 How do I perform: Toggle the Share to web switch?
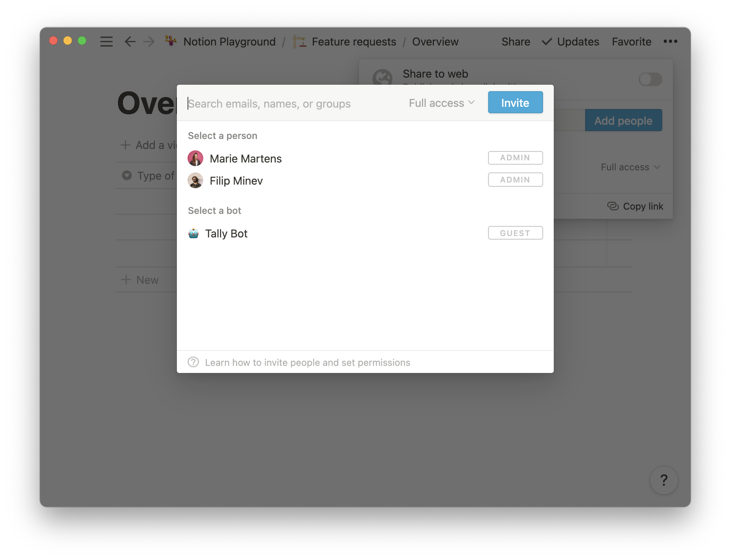[x=650, y=79]
